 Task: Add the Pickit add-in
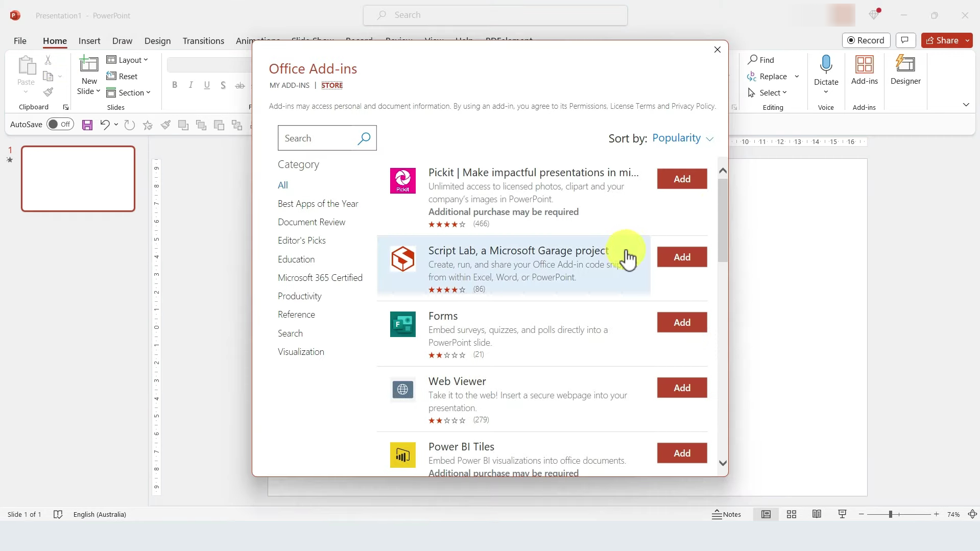point(682,179)
